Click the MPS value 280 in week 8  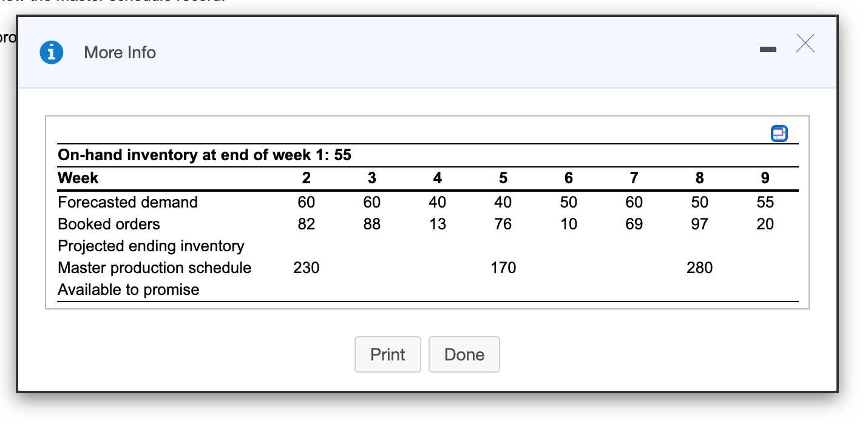(x=700, y=268)
